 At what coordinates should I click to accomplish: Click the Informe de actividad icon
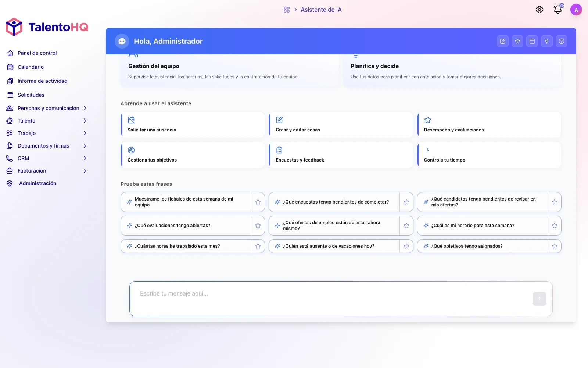[10, 81]
